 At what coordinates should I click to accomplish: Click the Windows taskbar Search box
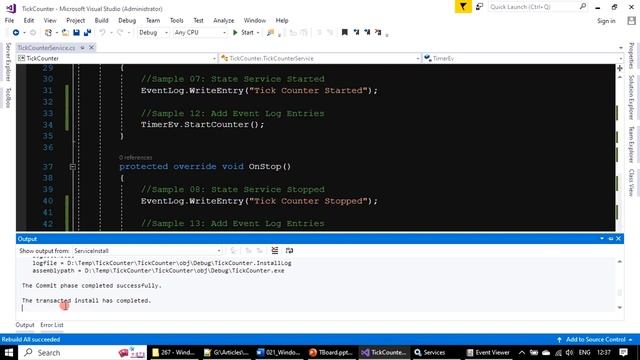82,353
